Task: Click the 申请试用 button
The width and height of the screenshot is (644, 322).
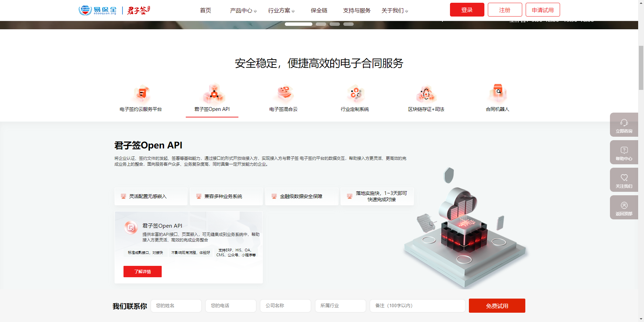Action: tap(543, 10)
